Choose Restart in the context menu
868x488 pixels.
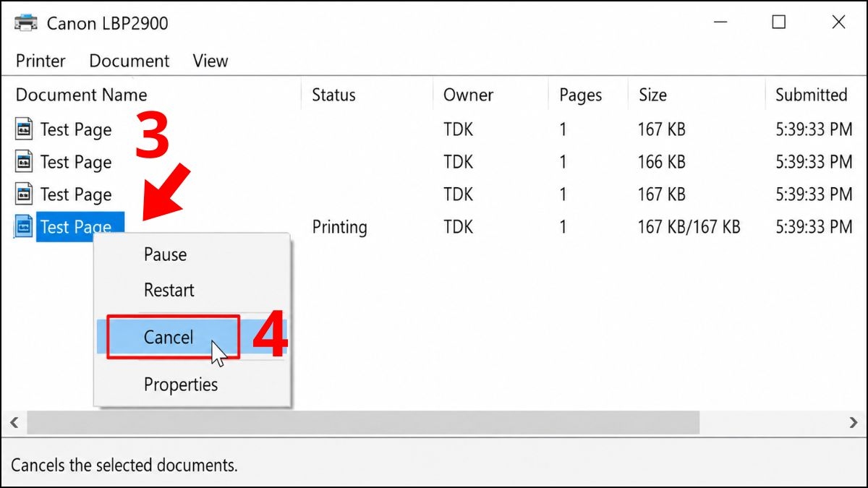pos(169,290)
